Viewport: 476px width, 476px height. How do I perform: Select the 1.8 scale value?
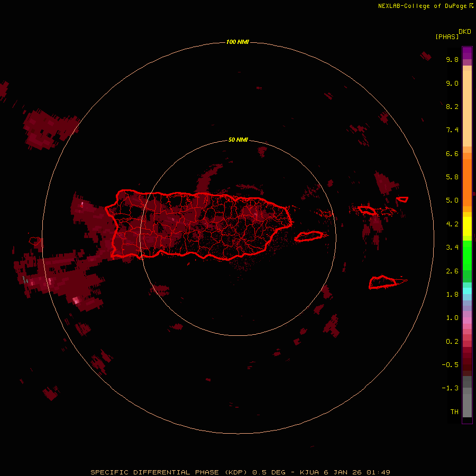[452, 295]
